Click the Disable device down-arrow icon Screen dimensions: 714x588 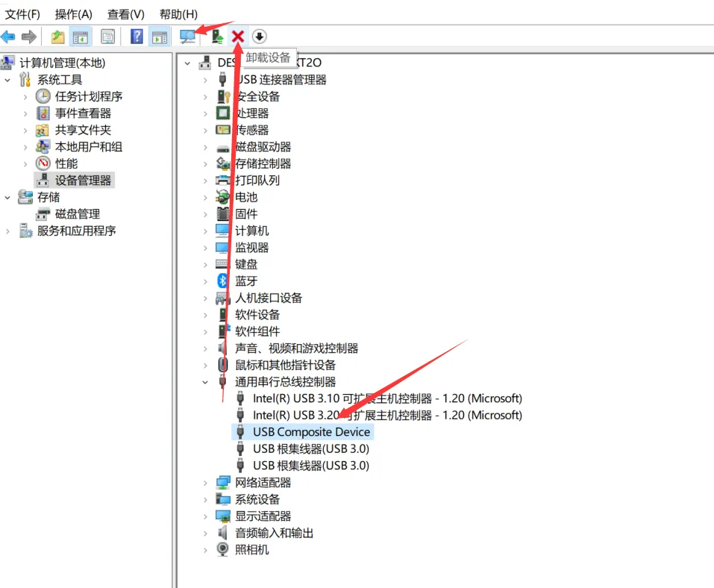259,37
